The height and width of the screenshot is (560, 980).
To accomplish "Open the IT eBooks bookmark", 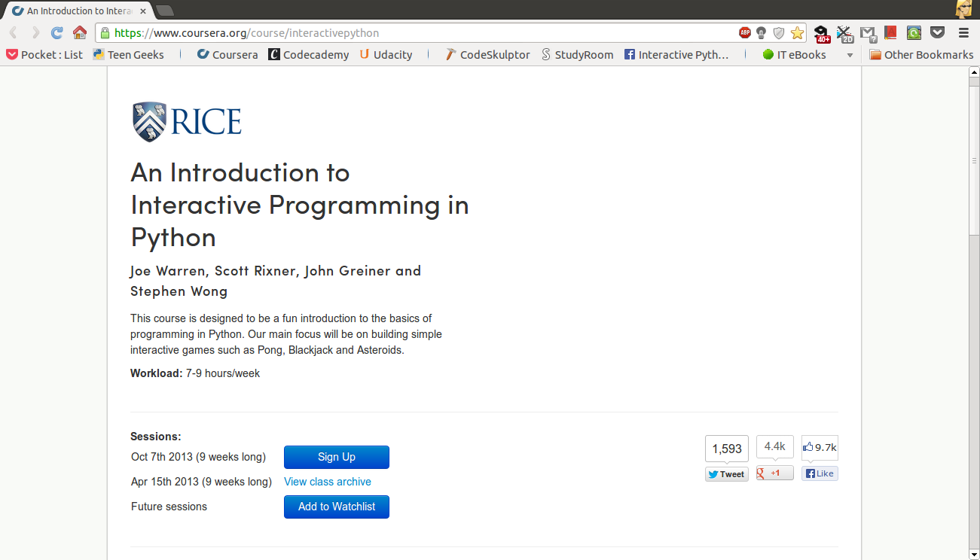I will (x=794, y=55).
